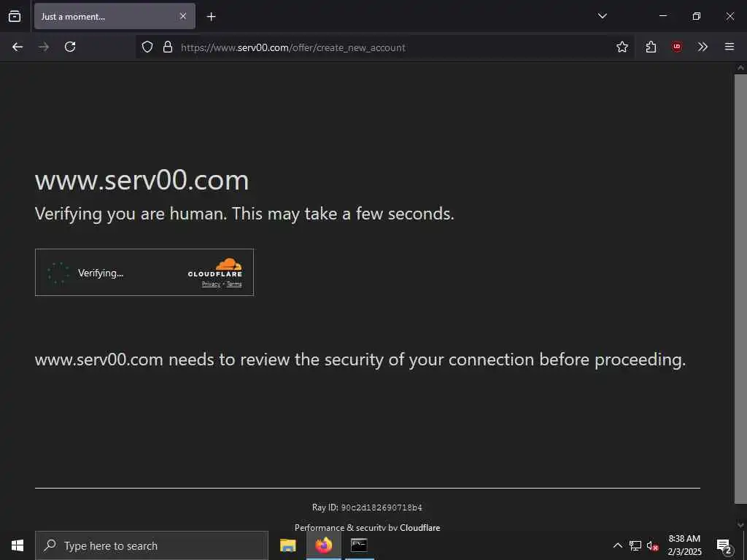Open a new tab
The width and height of the screenshot is (747, 560).
212,16
